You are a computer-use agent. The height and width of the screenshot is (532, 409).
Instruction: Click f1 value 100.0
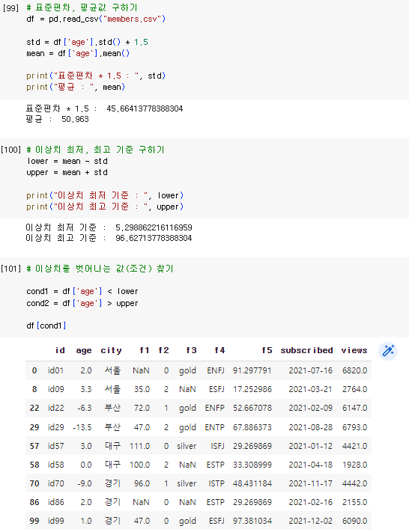139,465
